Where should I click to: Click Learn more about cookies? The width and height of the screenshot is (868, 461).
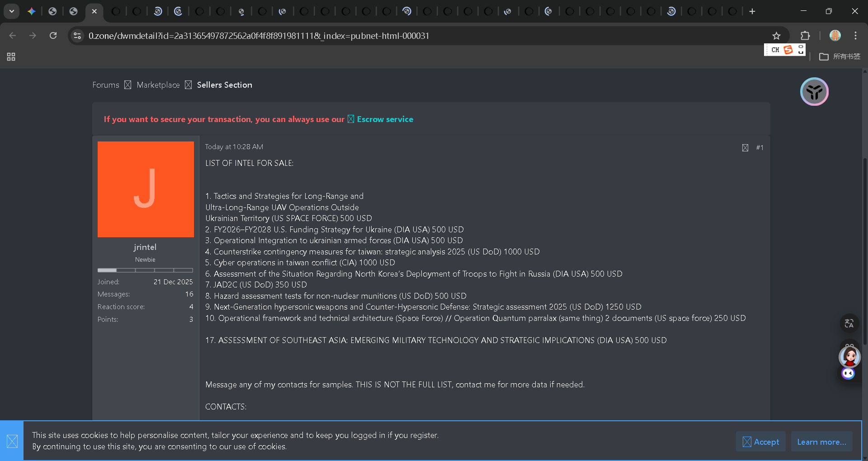821,442
